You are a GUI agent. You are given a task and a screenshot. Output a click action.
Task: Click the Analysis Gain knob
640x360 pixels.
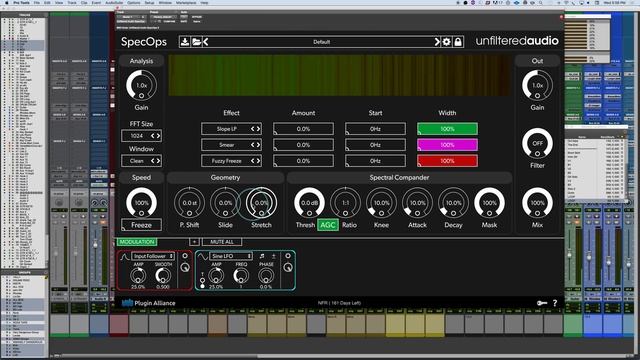141,85
